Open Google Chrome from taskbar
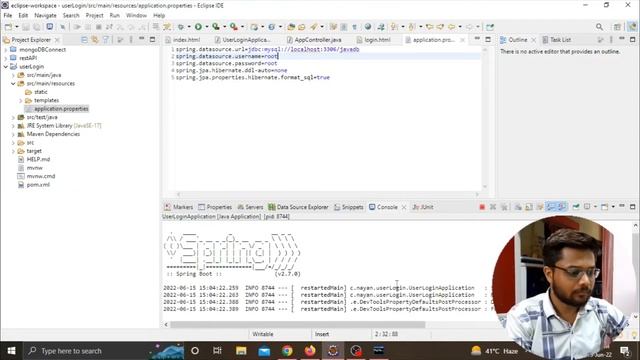640x360 pixels. pyautogui.click(x=287, y=351)
